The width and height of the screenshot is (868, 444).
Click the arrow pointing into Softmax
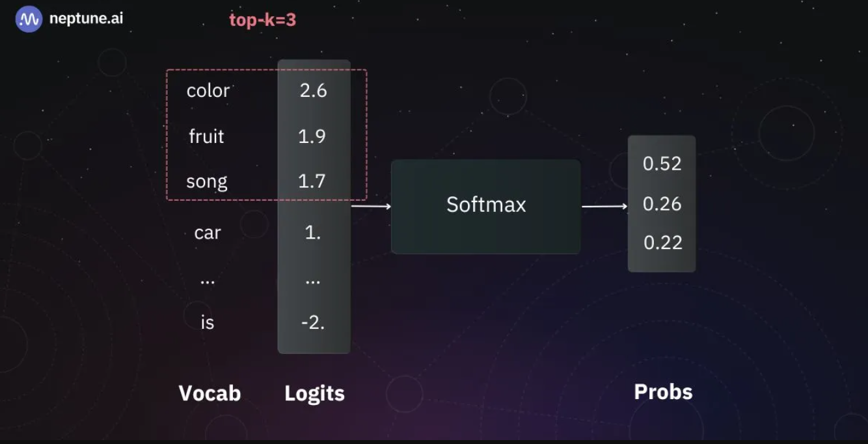tap(371, 207)
